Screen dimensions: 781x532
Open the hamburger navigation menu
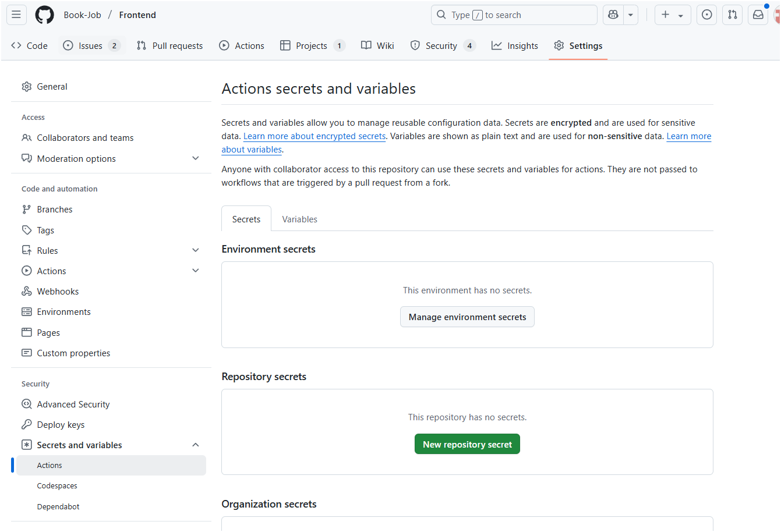coord(16,15)
